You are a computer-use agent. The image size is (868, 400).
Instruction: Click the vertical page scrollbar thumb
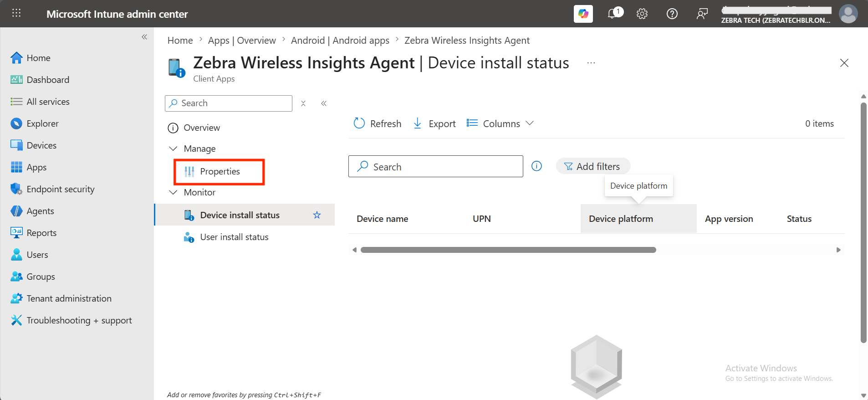tap(863, 222)
